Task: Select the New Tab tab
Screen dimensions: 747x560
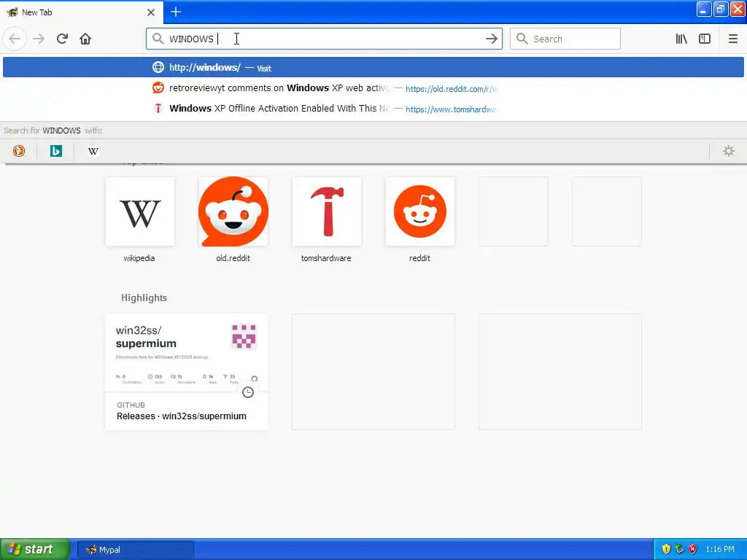Action: [81, 12]
